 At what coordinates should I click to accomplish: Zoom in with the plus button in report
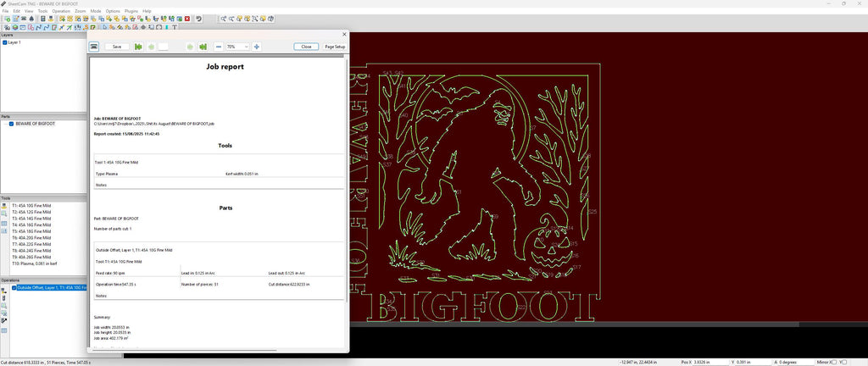(256, 47)
